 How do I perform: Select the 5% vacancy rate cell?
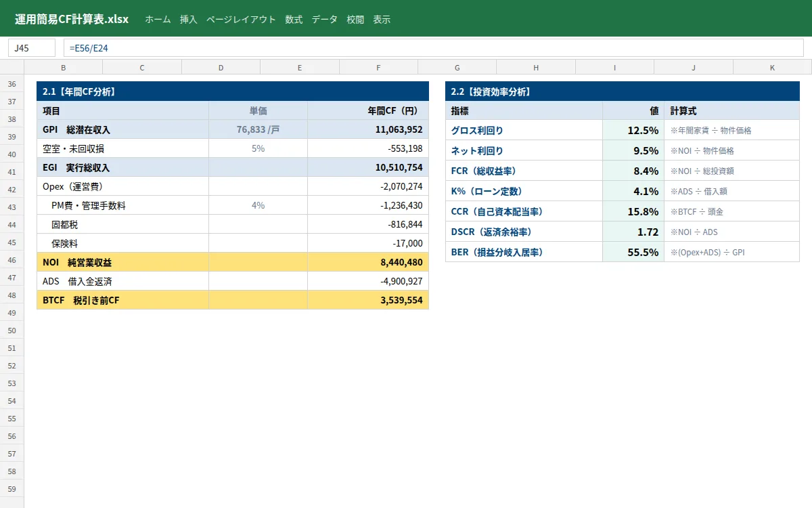tap(258, 148)
